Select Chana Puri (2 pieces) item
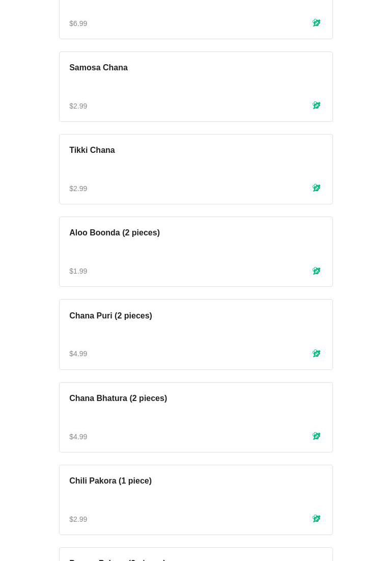 click(110, 316)
